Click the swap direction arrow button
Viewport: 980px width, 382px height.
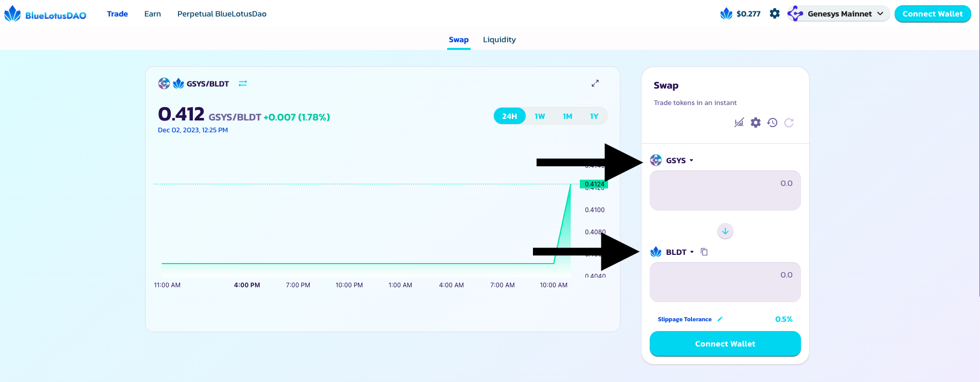coord(725,231)
